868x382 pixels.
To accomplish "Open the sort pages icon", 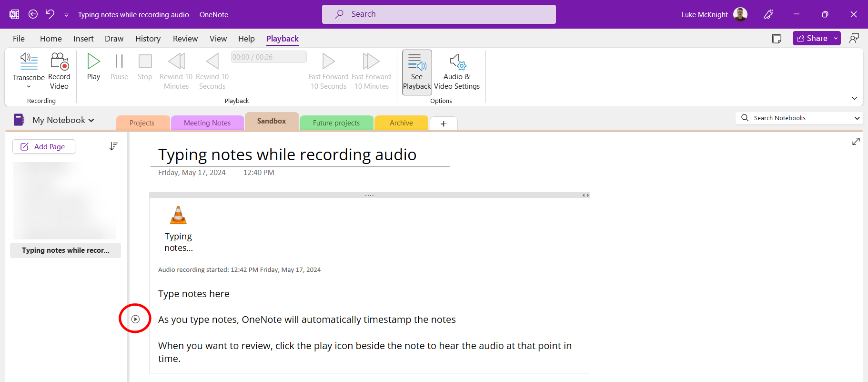I will (113, 146).
